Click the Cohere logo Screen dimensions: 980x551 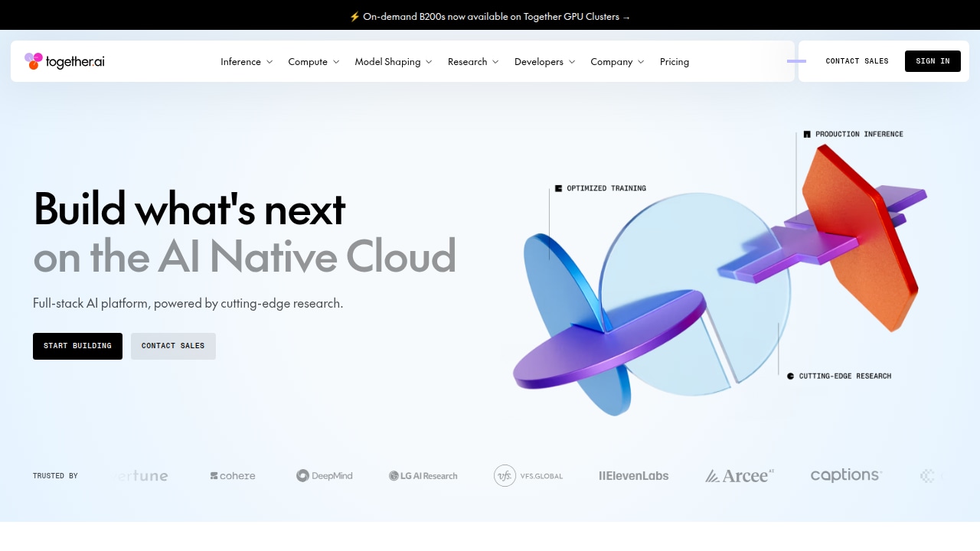click(x=233, y=476)
